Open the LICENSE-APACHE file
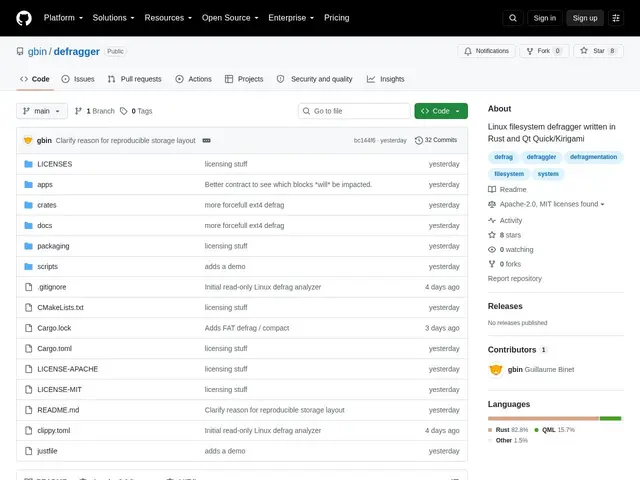The height and width of the screenshot is (480, 640). pyautogui.click(x=68, y=369)
